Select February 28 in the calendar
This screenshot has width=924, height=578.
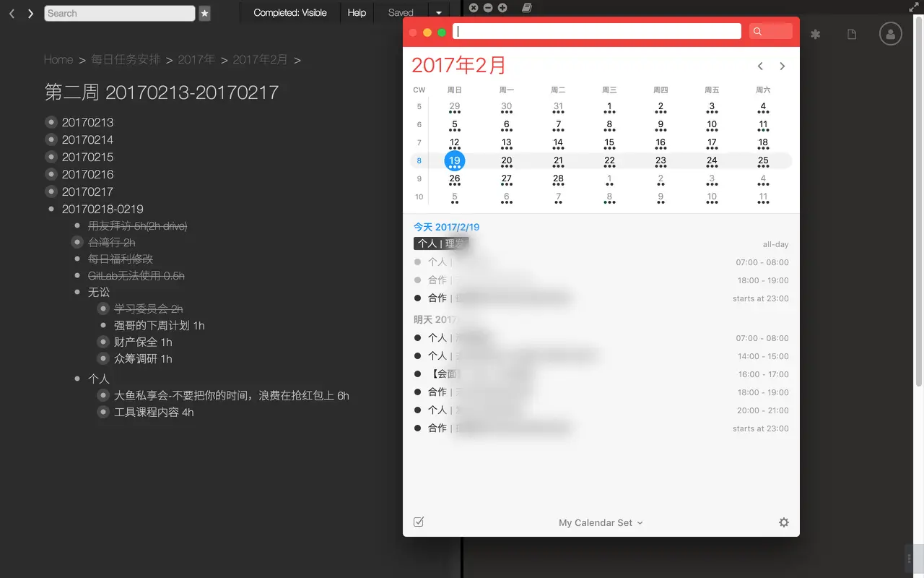558,178
